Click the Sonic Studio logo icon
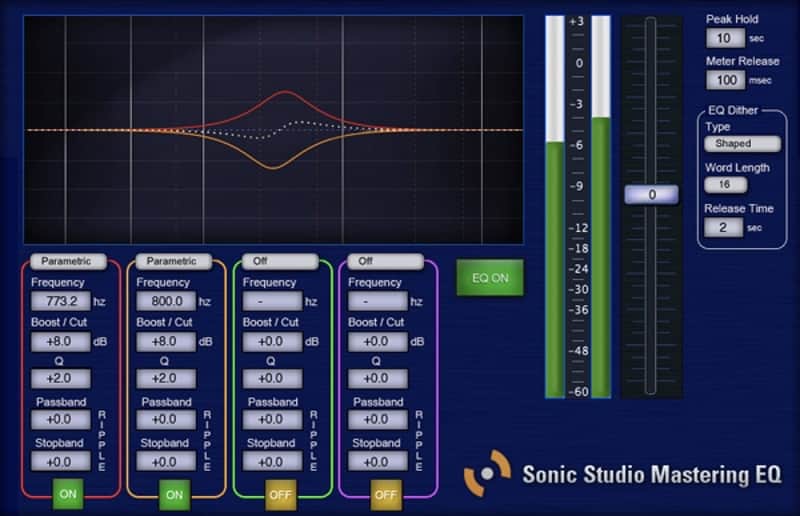This screenshot has height=516, width=800. coord(487,473)
